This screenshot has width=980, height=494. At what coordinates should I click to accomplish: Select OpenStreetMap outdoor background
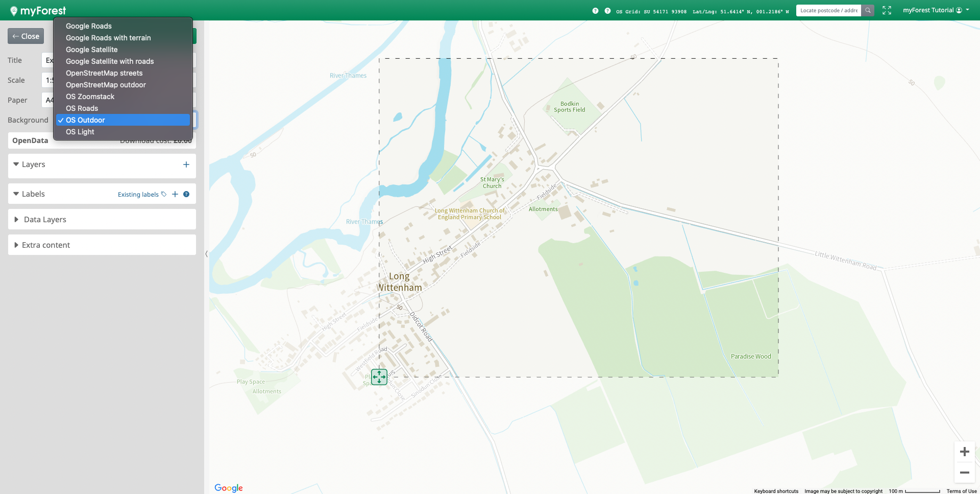106,85
